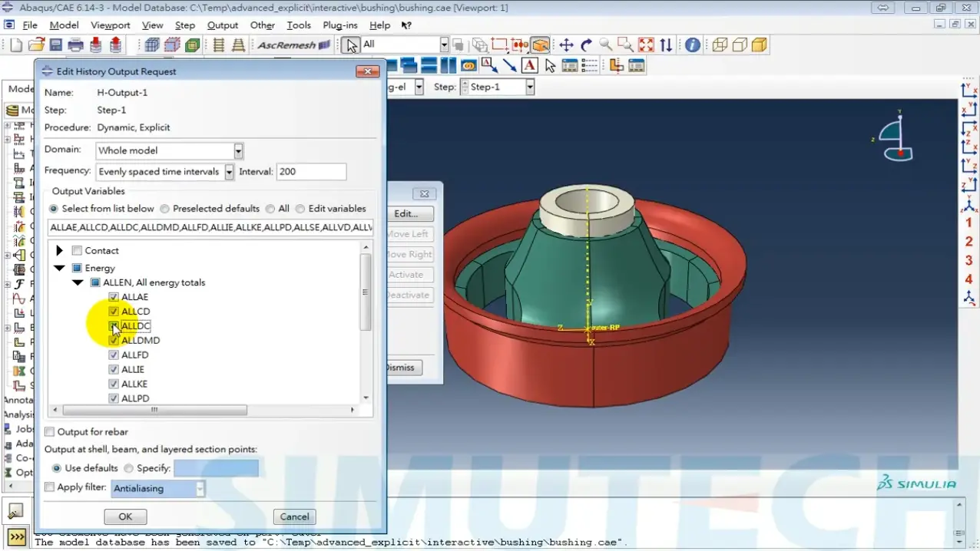This screenshot has width=980, height=551.
Task: Open the Antialiasing filter dropdown
Action: 200,488
